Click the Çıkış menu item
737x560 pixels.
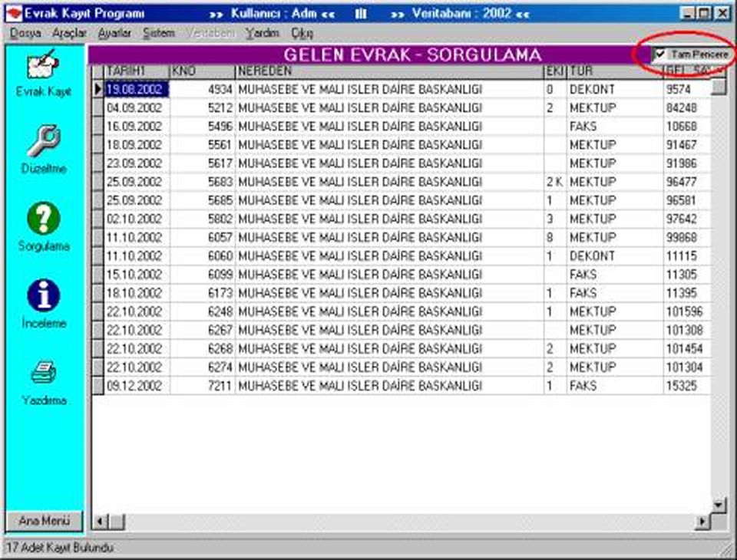click(x=302, y=33)
